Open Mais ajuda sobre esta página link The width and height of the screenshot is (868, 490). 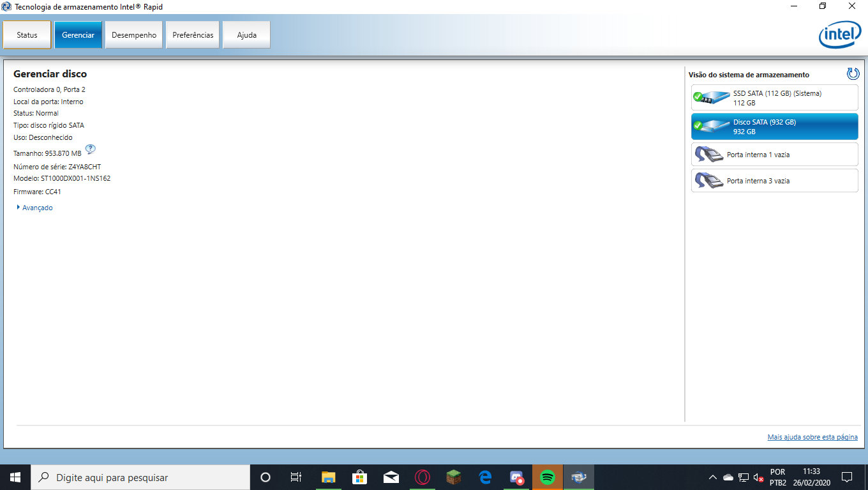tap(812, 437)
